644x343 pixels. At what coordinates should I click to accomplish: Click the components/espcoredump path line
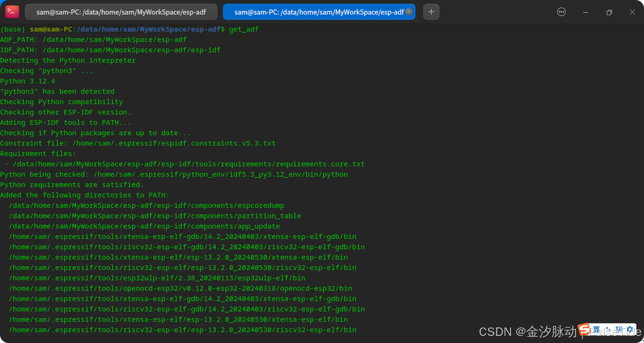146,205
